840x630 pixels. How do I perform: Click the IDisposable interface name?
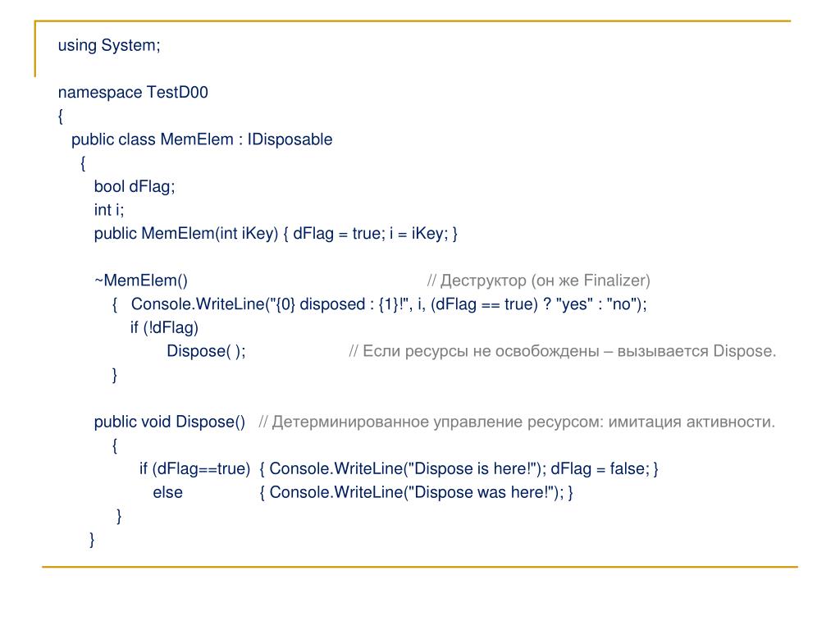[x=290, y=139]
